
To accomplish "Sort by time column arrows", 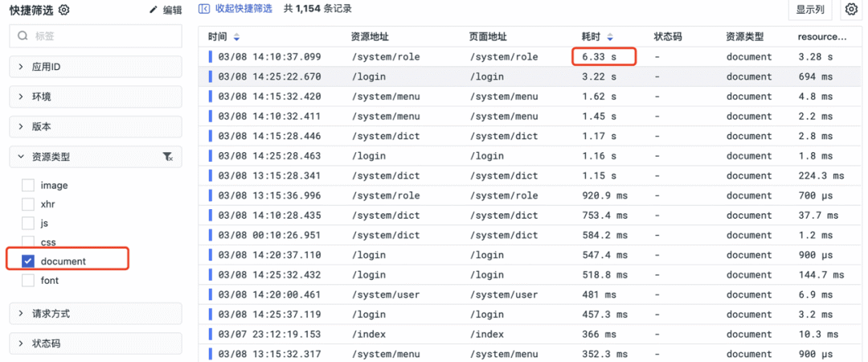I will click(236, 37).
